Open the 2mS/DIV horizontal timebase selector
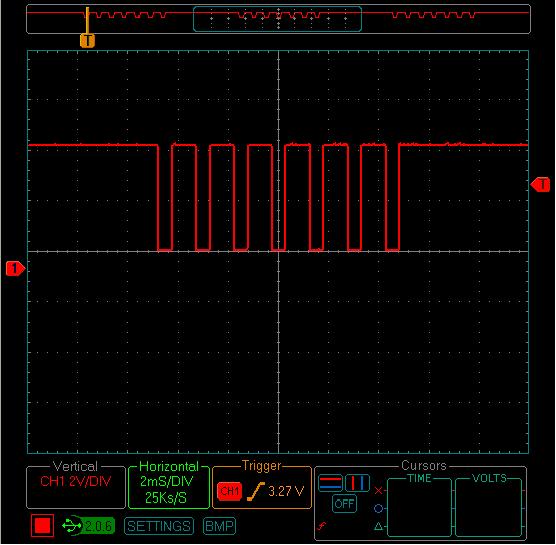 (x=167, y=482)
